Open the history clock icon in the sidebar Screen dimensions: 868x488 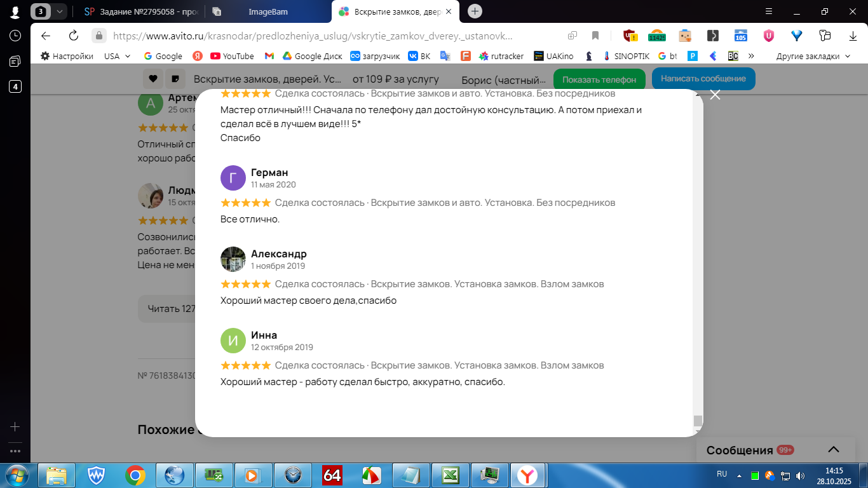coord(15,36)
